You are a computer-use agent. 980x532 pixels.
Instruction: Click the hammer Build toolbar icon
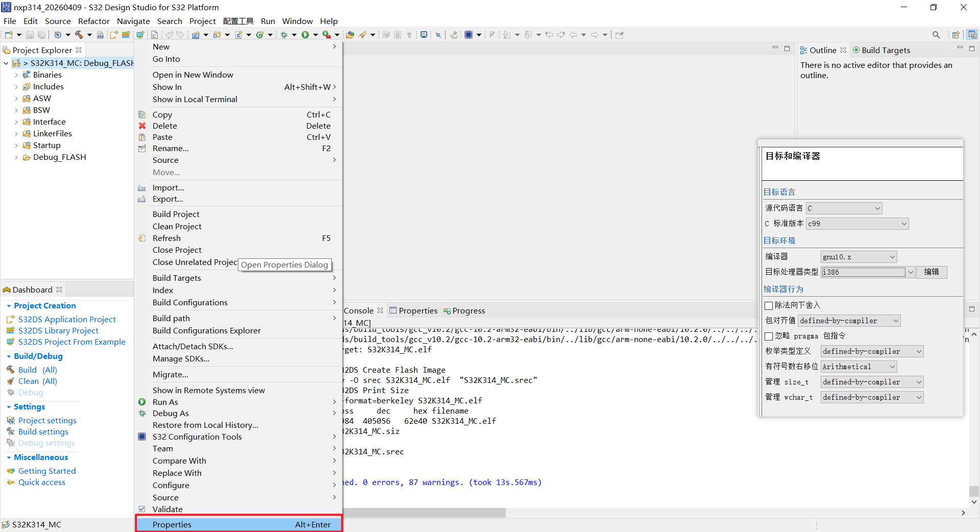79,35
